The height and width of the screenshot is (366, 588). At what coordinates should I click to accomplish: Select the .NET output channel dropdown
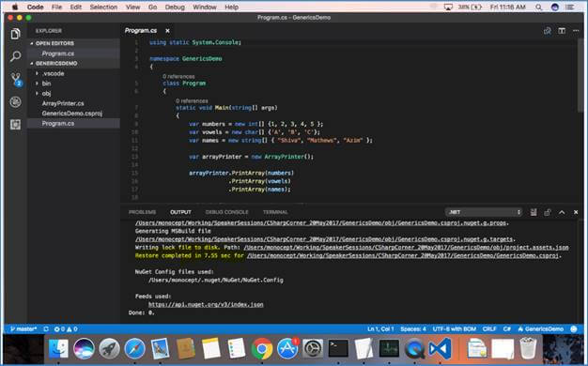point(484,212)
